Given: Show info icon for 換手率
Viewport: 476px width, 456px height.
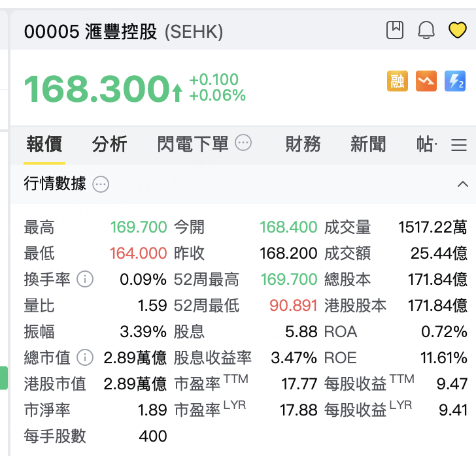Looking at the screenshot, I should click(x=85, y=279).
